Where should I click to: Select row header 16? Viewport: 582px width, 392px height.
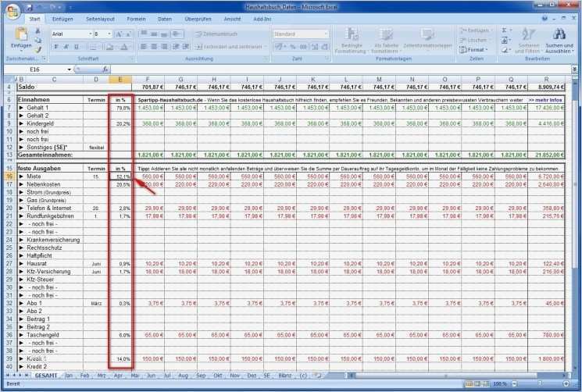pyautogui.click(x=9, y=176)
